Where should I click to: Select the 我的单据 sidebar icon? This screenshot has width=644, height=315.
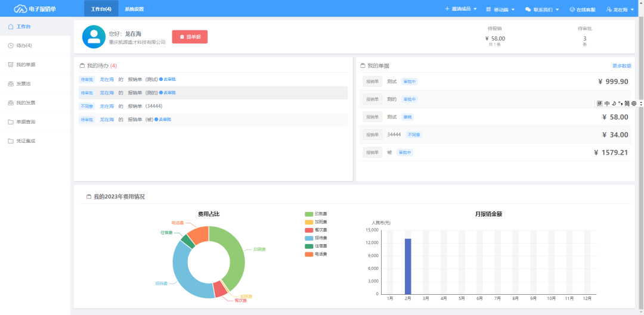[x=11, y=65]
